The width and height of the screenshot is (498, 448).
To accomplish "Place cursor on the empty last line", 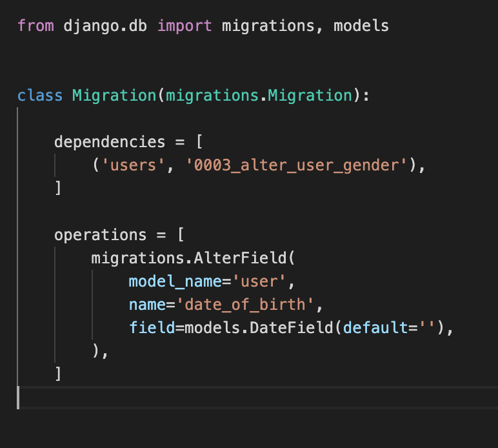I will click(x=257, y=398).
